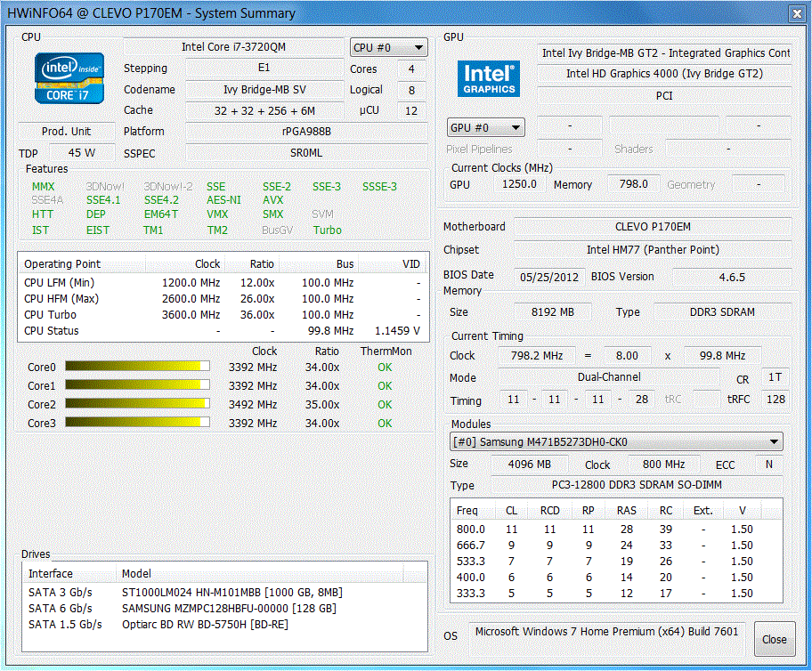
Task: Click the DDR3 SDRAM memory type field
Action: tap(722, 312)
